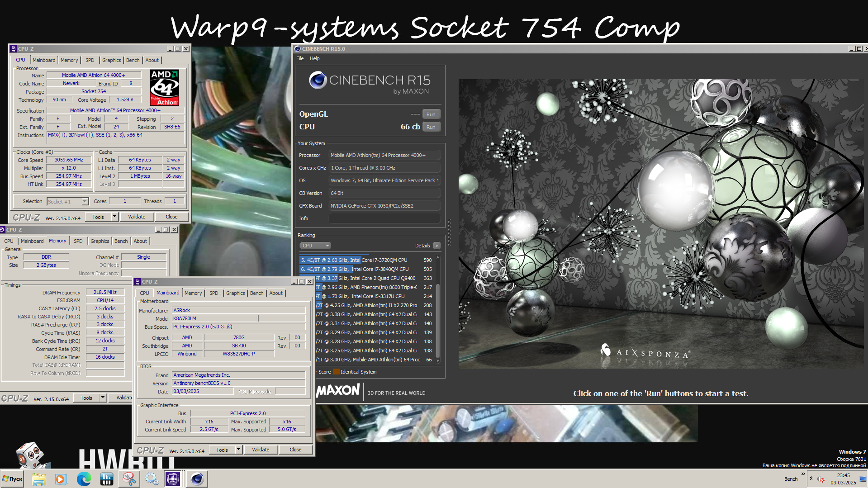Run the OpenGL test in Cinebench
868x488 pixels.
(x=431, y=114)
